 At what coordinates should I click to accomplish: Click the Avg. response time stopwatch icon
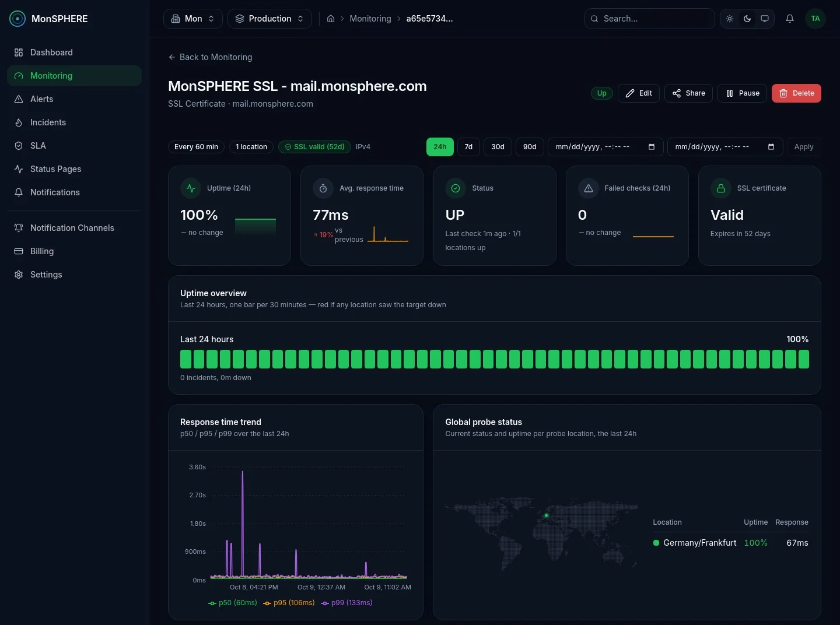click(x=323, y=188)
